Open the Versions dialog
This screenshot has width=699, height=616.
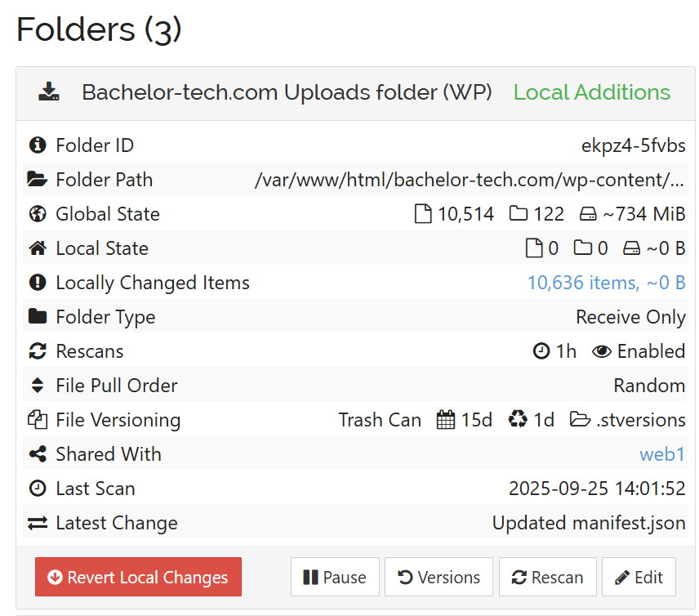tap(439, 577)
